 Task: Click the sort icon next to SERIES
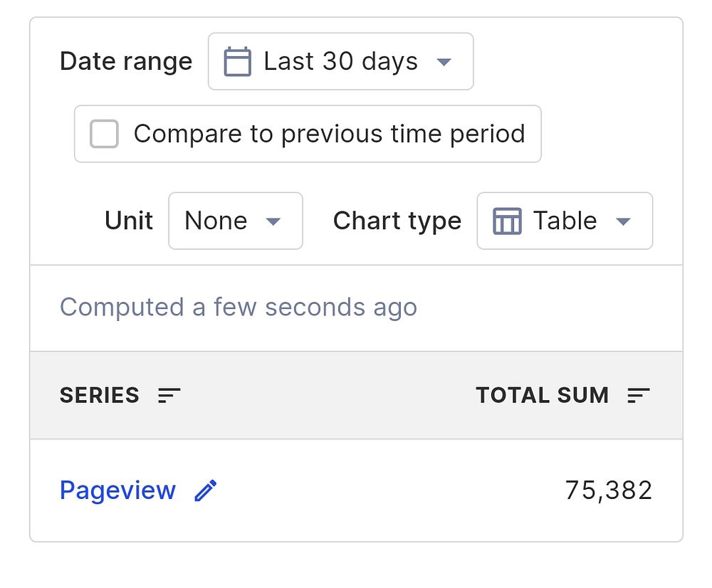coord(169,395)
